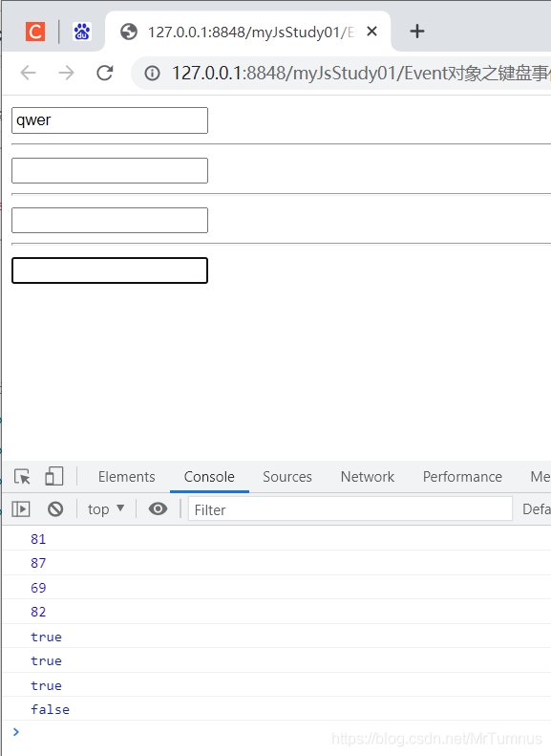Screen dimensions: 551x756
Task: Click the globe favicon of active tab
Action: (x=129, y=32)
